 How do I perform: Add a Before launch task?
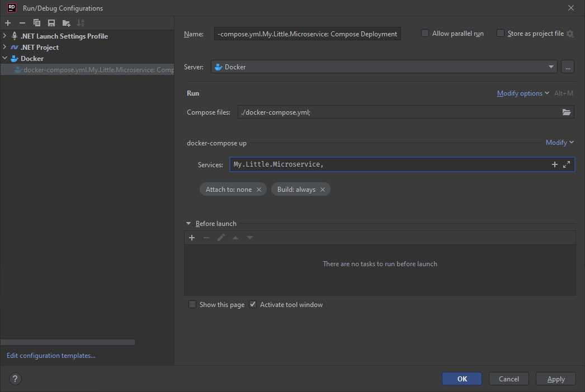(192, 237)
